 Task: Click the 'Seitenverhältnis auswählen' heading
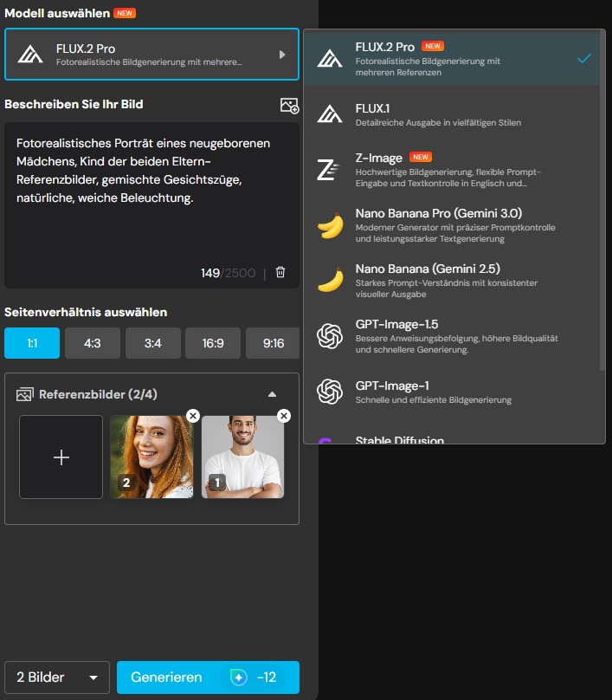86,312
